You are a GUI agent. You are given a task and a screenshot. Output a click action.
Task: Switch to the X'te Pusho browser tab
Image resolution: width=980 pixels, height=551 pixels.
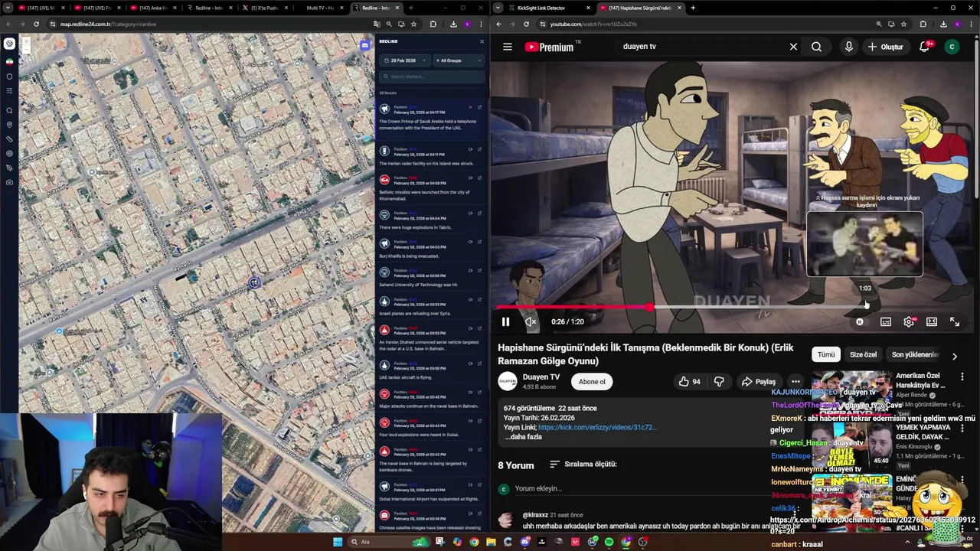(x=264, y=8)
